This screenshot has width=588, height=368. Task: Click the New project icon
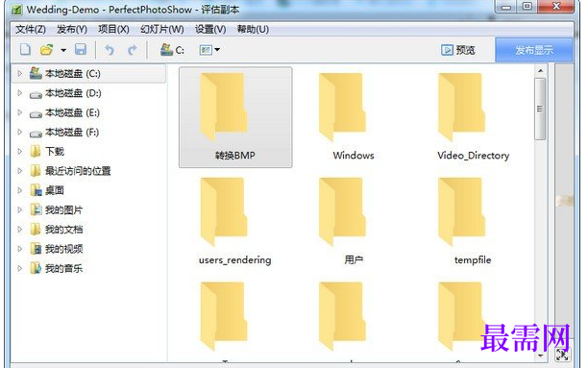(25, 50)
